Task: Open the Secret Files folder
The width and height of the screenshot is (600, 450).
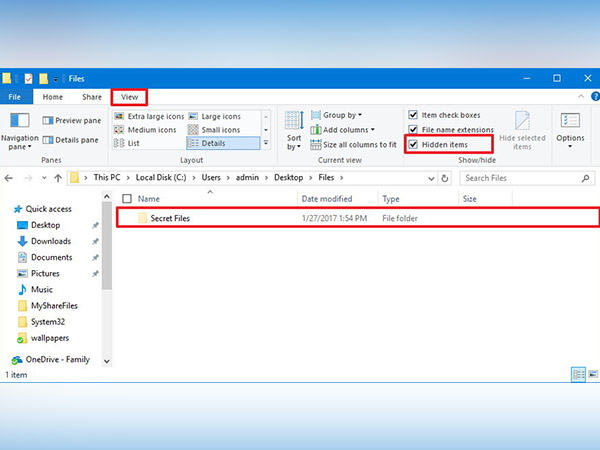Action: click(x=169, y=218)
